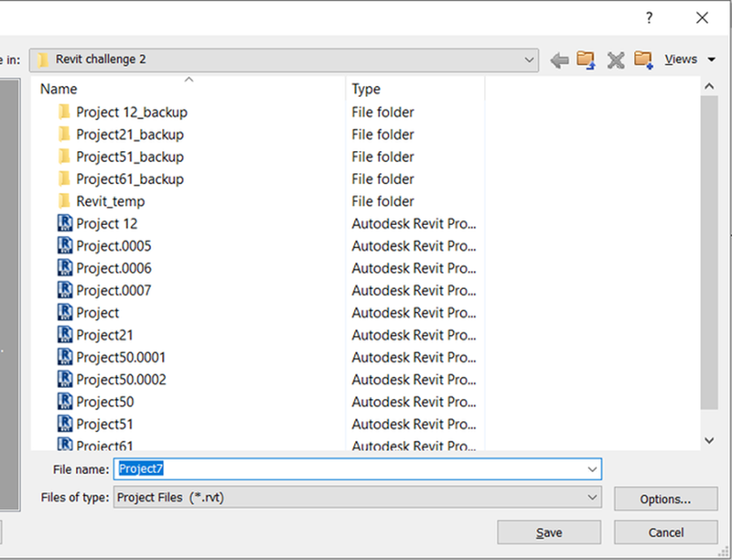Click the 'Autodesk Revit Pro...' type cell for Project.0006

414,268
